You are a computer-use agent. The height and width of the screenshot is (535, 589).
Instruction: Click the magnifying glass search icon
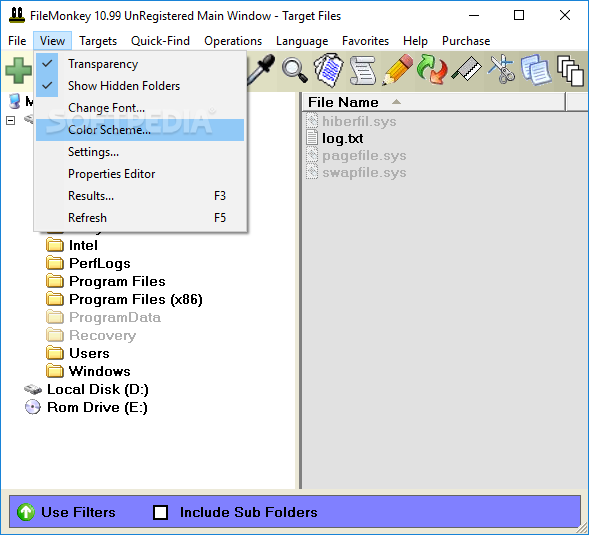(295, 70)
